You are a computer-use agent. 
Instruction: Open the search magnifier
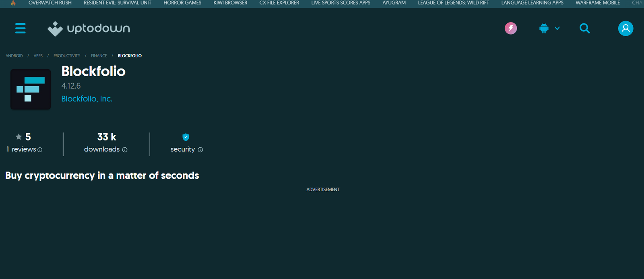(x=584, y=28)
